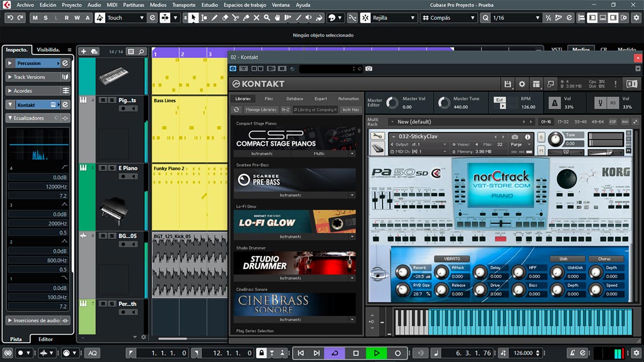Screen dimensions: 644x362
Task: Select the Glue tool
Action: click(x=246, y=18)
